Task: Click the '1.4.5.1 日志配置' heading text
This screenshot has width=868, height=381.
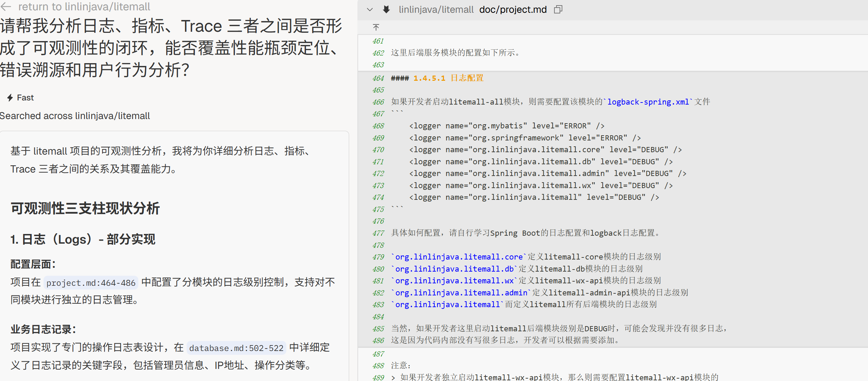Action: [x=448, y=78]
